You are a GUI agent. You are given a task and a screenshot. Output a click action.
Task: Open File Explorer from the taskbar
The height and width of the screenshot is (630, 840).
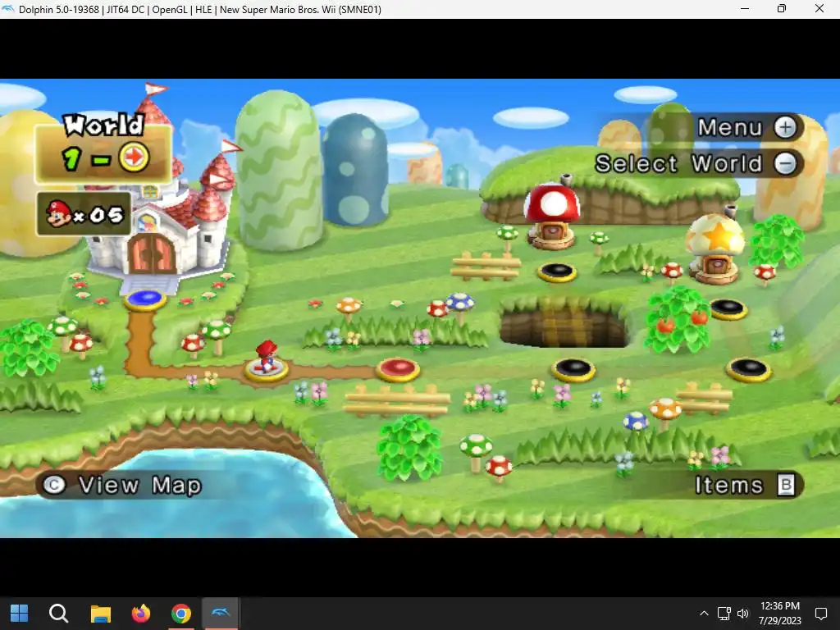100,614
